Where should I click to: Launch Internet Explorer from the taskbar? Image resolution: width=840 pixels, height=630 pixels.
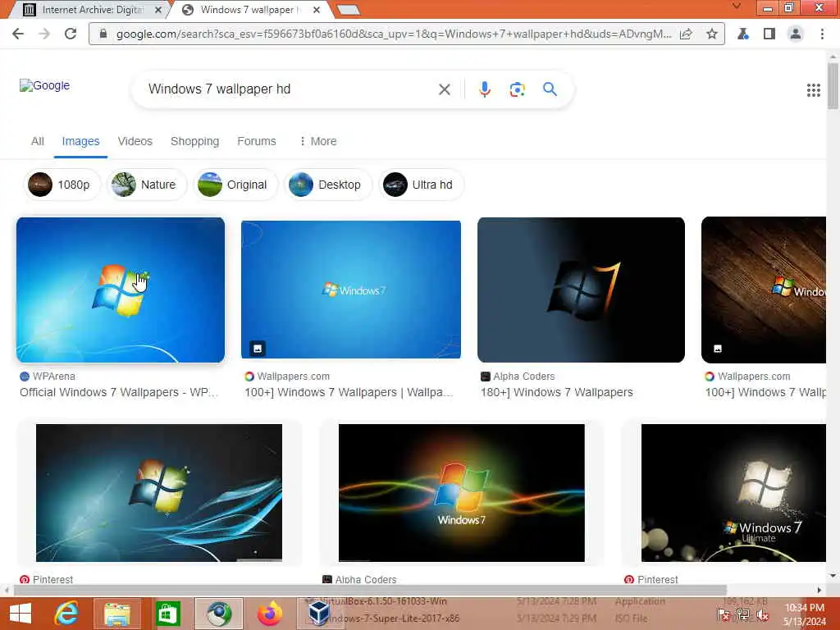[x=66, y=614]
